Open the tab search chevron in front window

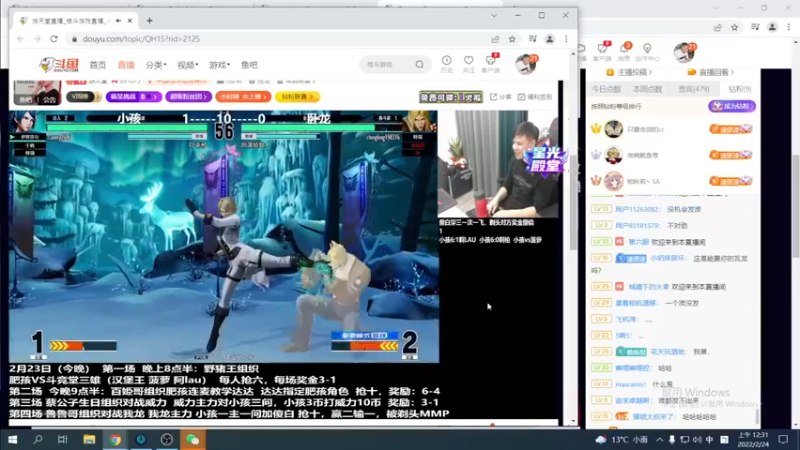tap(494, 15)
